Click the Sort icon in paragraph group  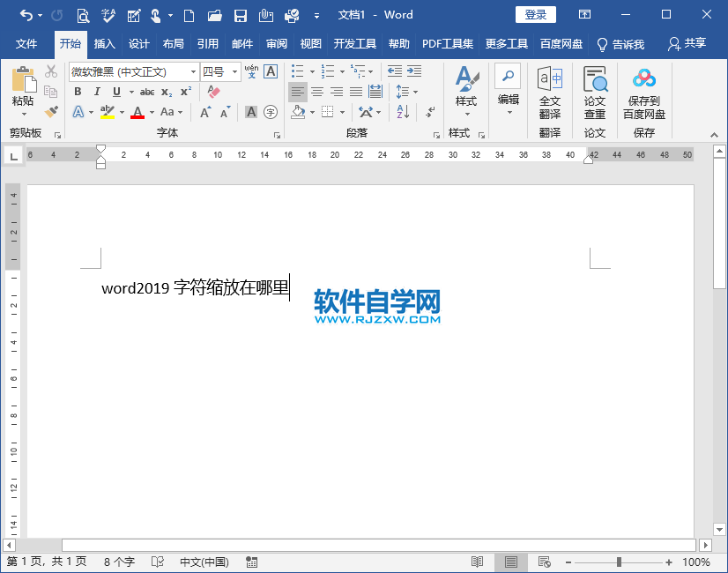pos(401,111)
